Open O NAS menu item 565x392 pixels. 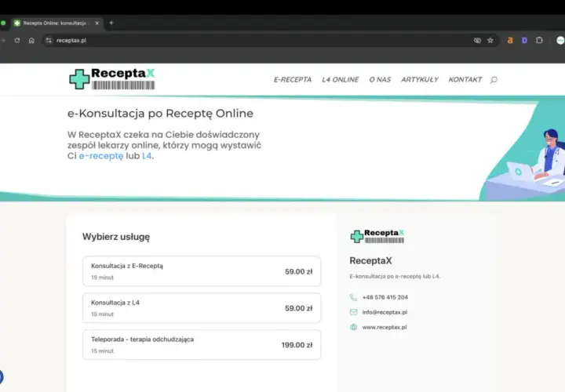(x=380, y=79)
